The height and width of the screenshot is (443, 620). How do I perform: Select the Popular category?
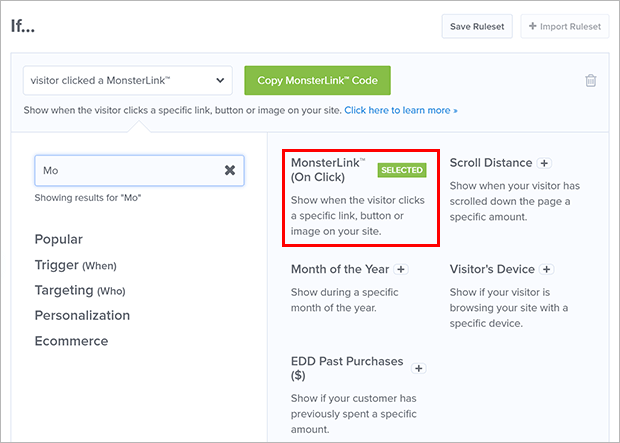click(x=59, y=239)
